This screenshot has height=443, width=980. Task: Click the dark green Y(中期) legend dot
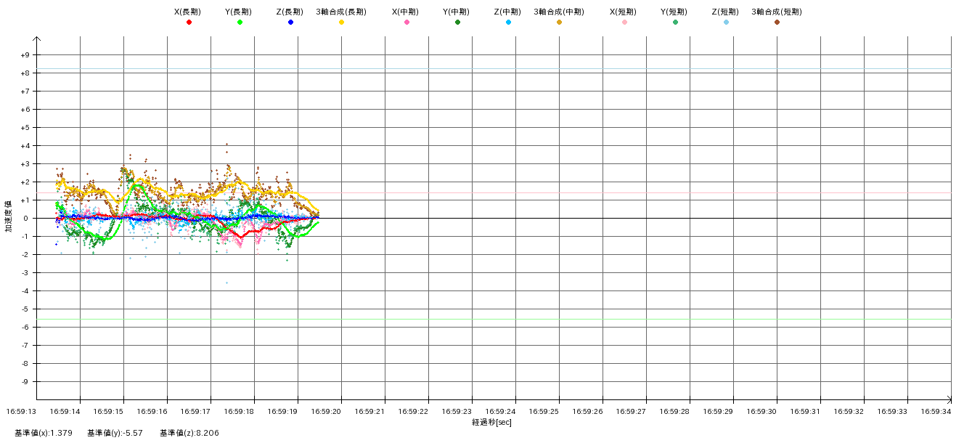[457, 23]
